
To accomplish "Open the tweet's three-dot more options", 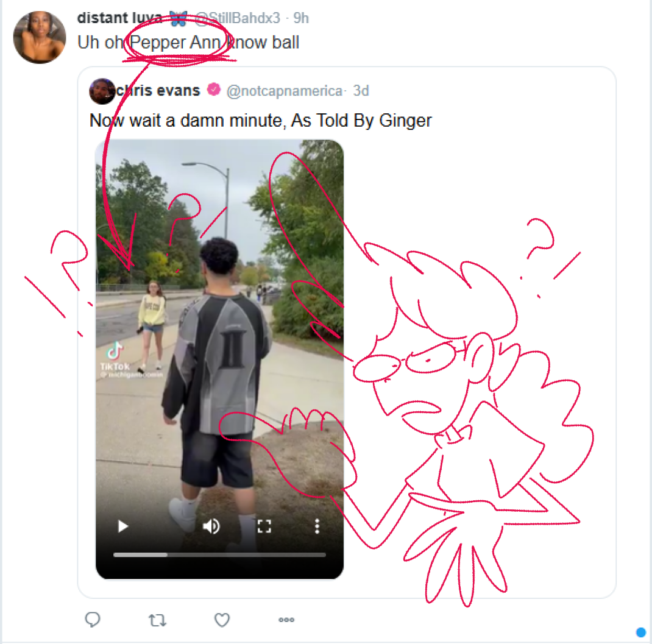I will point(286,620).
